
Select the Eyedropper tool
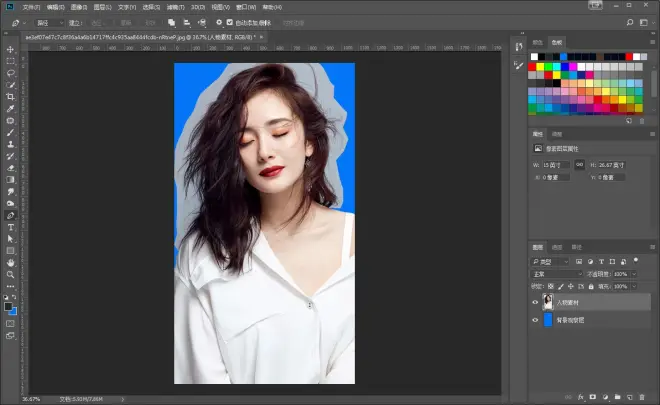(10, 109)
